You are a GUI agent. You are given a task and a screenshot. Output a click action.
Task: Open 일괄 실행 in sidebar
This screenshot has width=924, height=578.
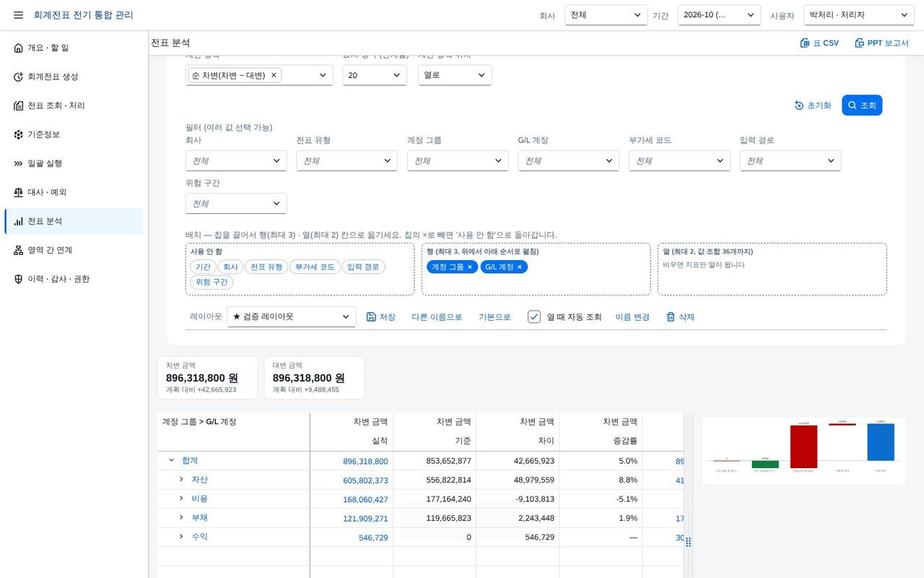pyautogui.click(x=74, y=163)
